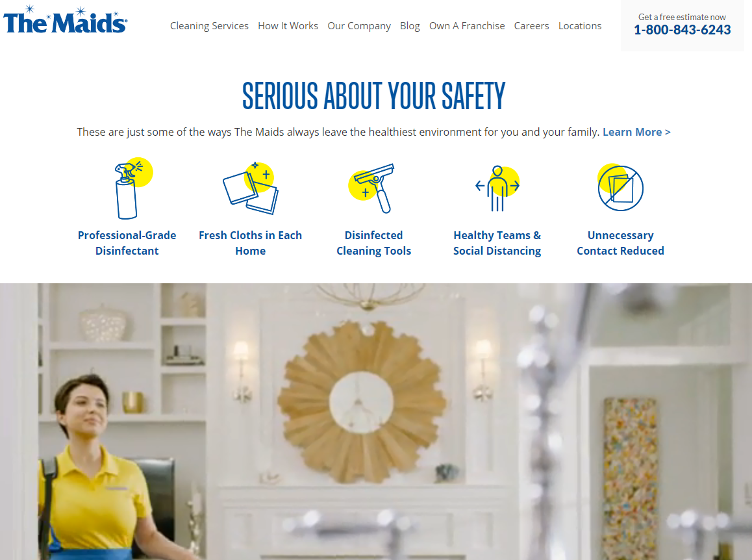Visit the Blog page

pos(410,26)
